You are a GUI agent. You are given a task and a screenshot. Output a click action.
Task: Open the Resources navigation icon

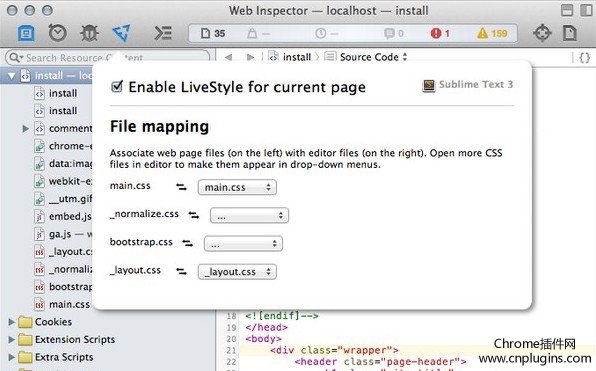point(26,33)
